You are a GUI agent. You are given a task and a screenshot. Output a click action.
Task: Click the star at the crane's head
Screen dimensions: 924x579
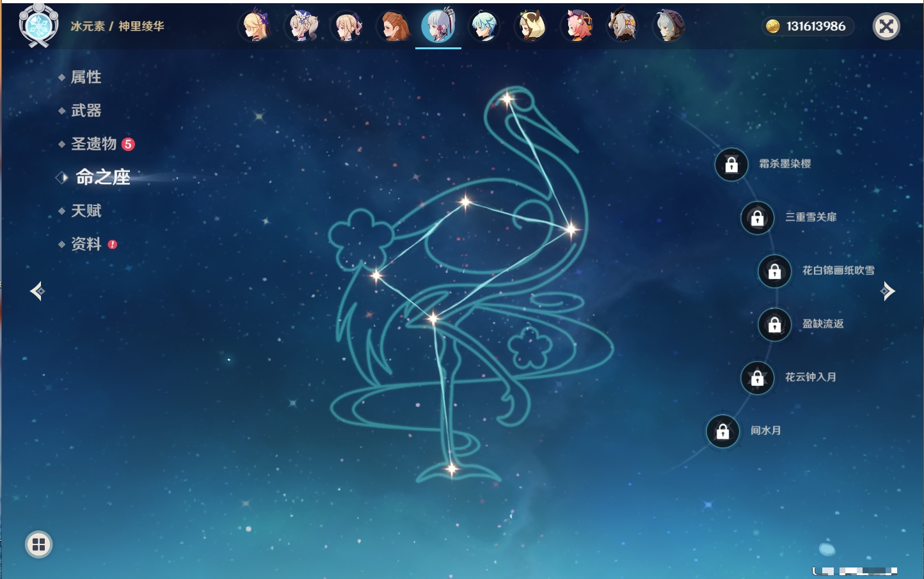coord(507,99)
